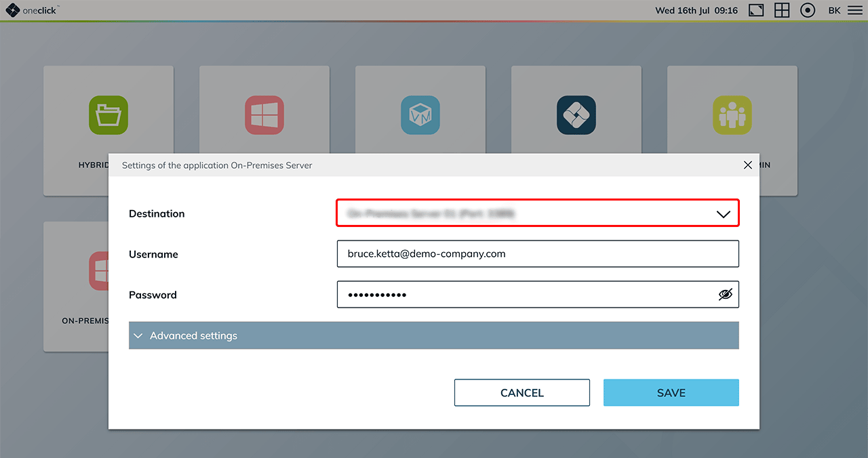This screenshot has width=868, height=458.
Task: Click the SAVE button
Action: click(671, 393)
